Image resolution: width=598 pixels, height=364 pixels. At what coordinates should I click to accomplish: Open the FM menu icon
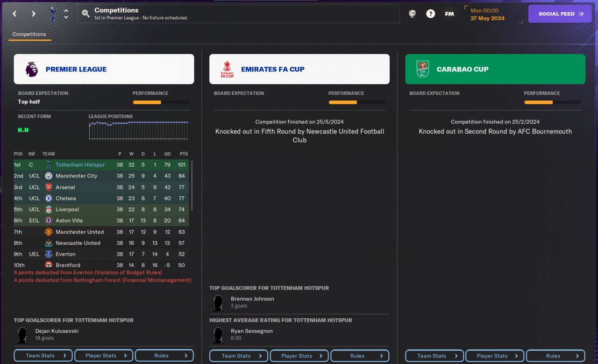[449, 14]
